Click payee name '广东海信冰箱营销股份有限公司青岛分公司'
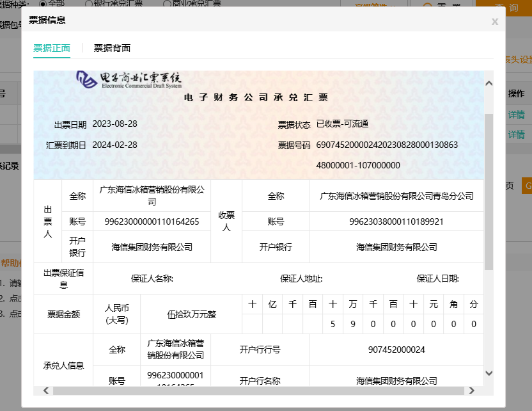 pos(396,196)
